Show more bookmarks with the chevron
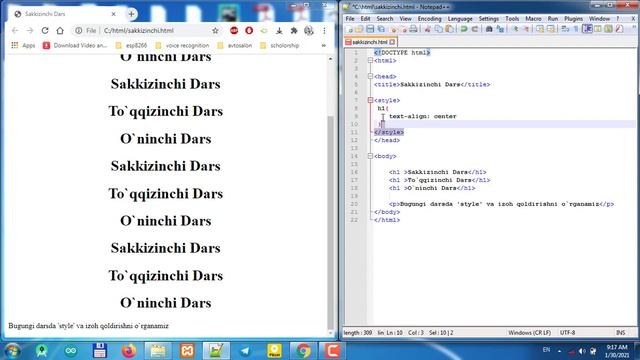 pyautogui.click(x=324, y=46)
